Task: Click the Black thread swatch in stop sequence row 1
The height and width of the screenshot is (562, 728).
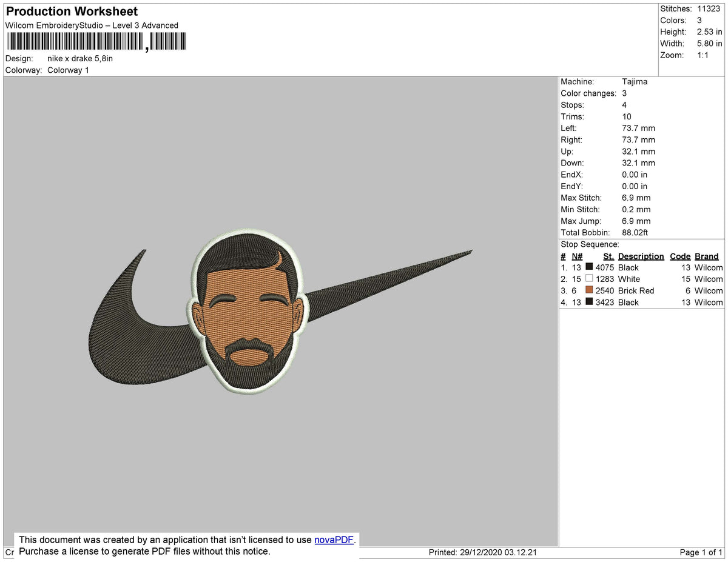Action: click(x=589, y=267)
